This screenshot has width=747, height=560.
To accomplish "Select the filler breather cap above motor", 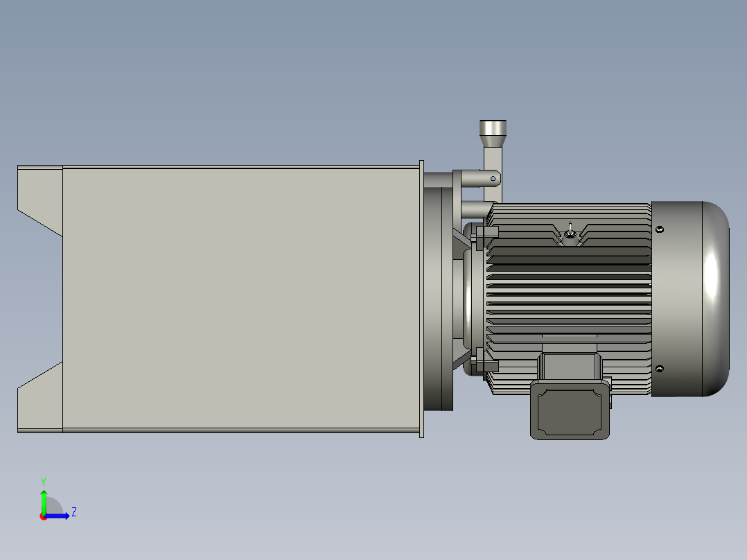I will [493, 134].
